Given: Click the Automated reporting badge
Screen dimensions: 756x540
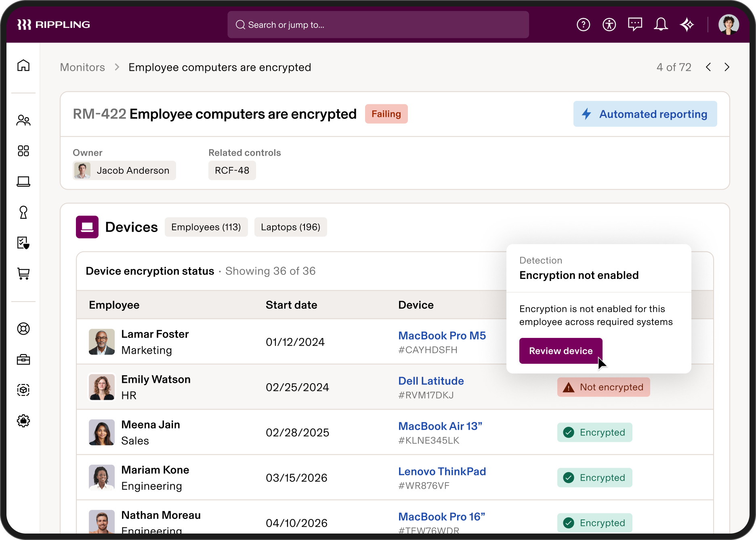Looking at the screenshot, I should tap(645, 114).
